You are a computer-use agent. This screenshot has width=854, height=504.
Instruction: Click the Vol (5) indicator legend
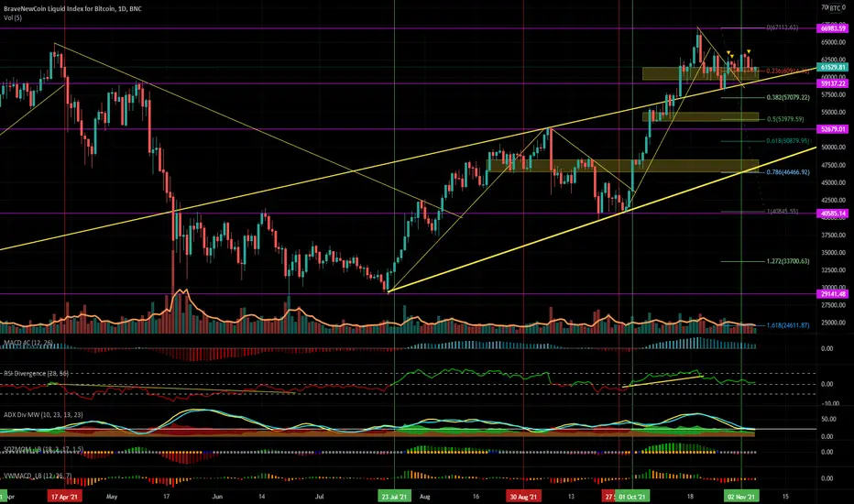(13, 18)
